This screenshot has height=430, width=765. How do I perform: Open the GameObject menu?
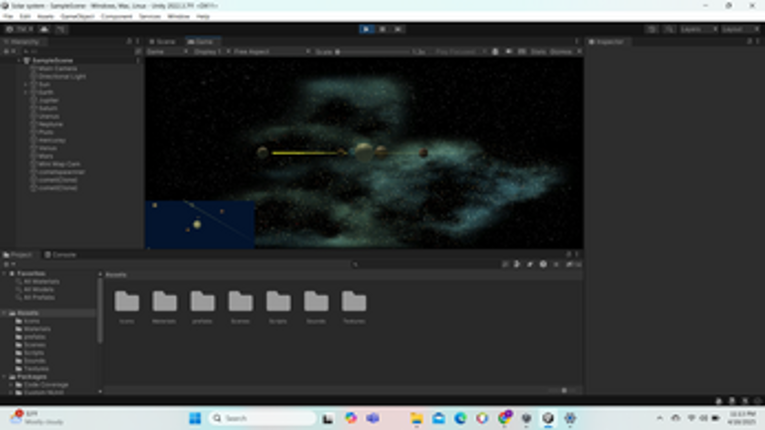point(78,17)
